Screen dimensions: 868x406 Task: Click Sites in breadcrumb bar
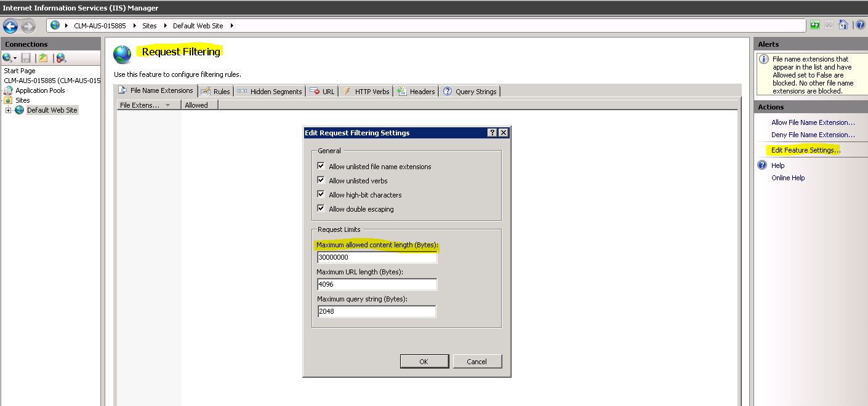pyautogui.click(x=150, y=26)
